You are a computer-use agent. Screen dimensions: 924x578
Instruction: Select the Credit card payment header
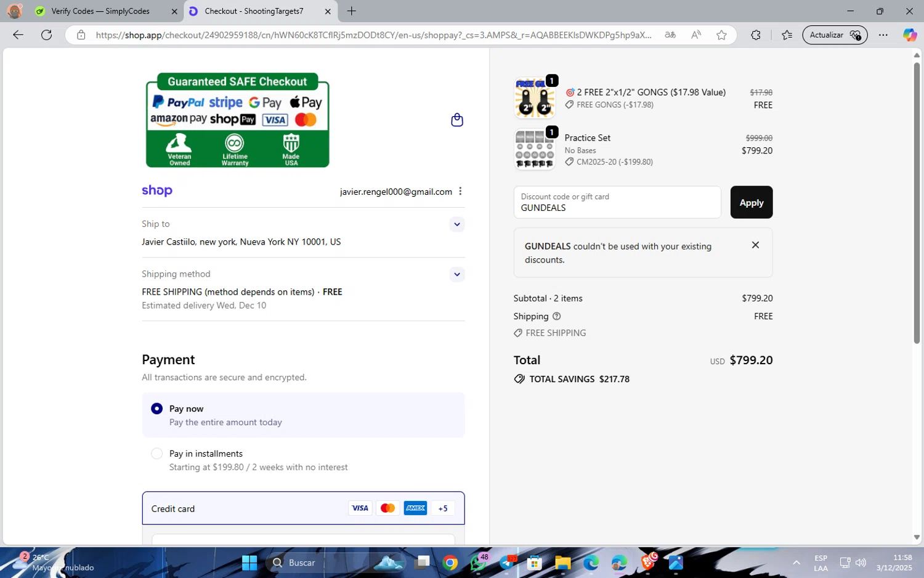coord(303,508)
